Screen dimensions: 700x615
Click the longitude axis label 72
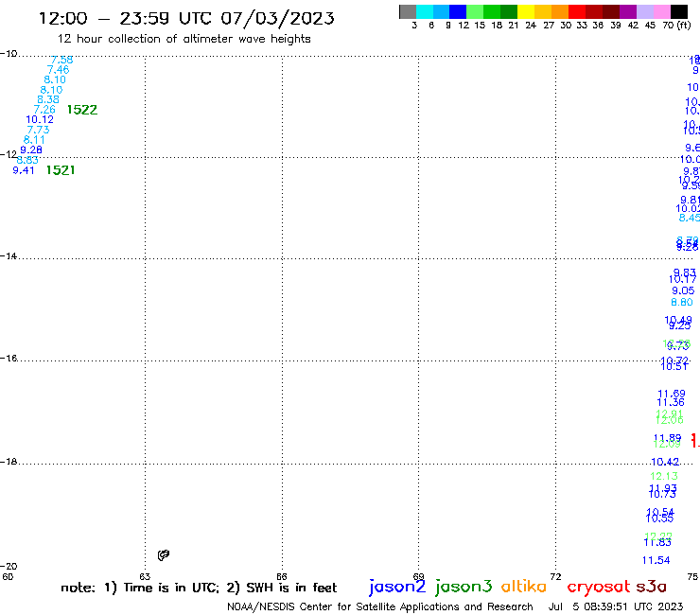[555, 576]
